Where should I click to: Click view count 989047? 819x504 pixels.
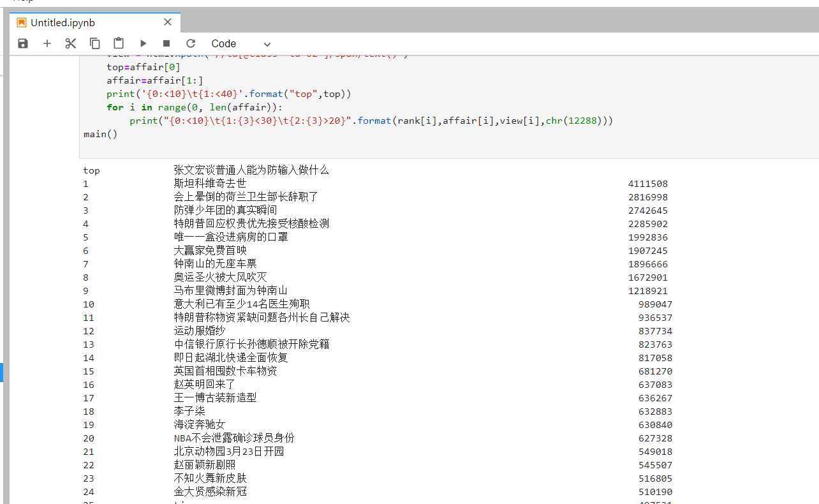pyautogui.click(x=655, y=304)
